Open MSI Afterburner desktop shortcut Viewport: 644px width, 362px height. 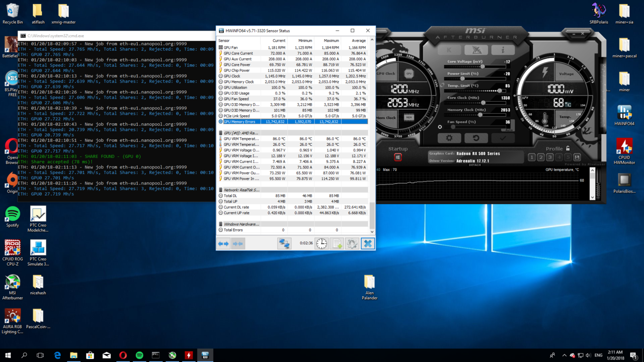click(x=13, y=287)
